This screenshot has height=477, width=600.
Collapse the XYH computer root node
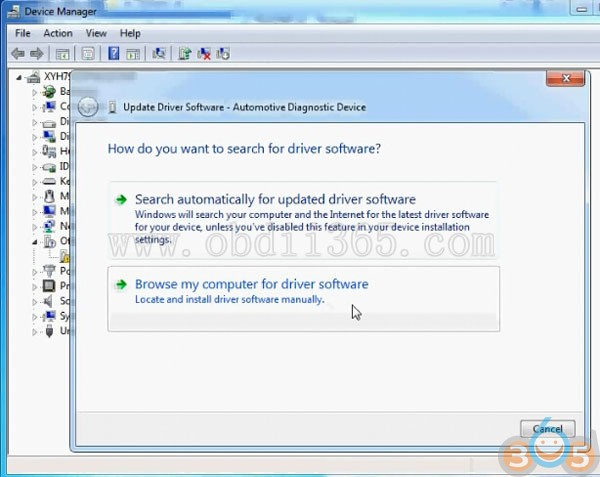(x=19, y=78)
